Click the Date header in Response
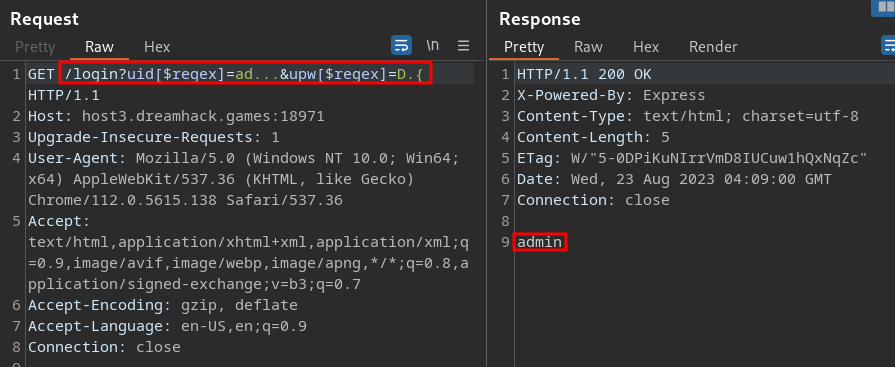 pyautogui.click(x=674, y=179)
